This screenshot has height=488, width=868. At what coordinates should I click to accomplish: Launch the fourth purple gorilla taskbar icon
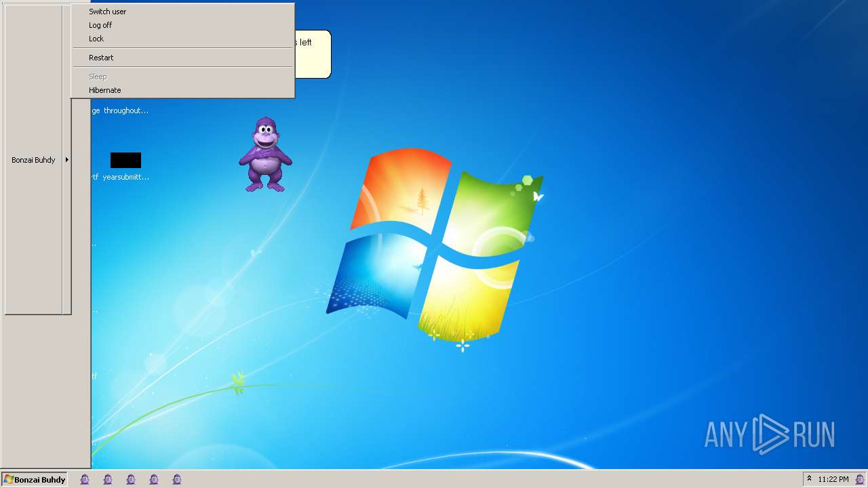click(x=154, y=479)
